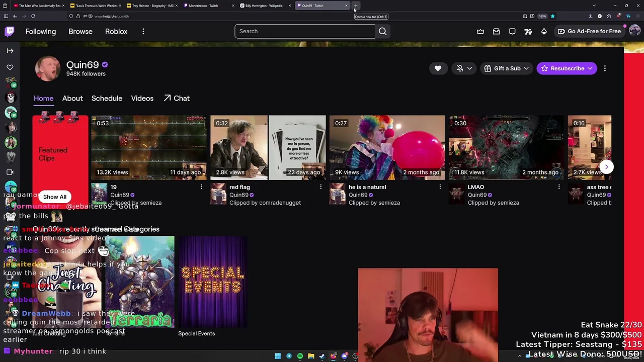644x362 pixels.
Task: Open the Roblox nav link
Action: (x=116, y=31)
